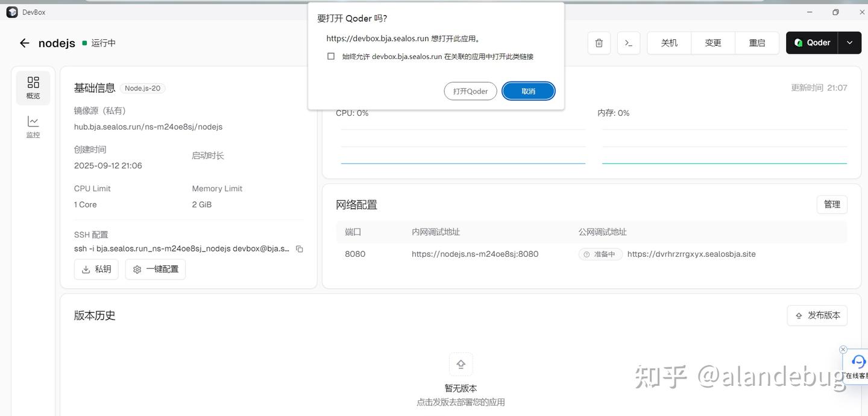Click the delete trash icon in the toolbar
The width and height of the screenshot is (868, 416).
(x=599, y=43)
